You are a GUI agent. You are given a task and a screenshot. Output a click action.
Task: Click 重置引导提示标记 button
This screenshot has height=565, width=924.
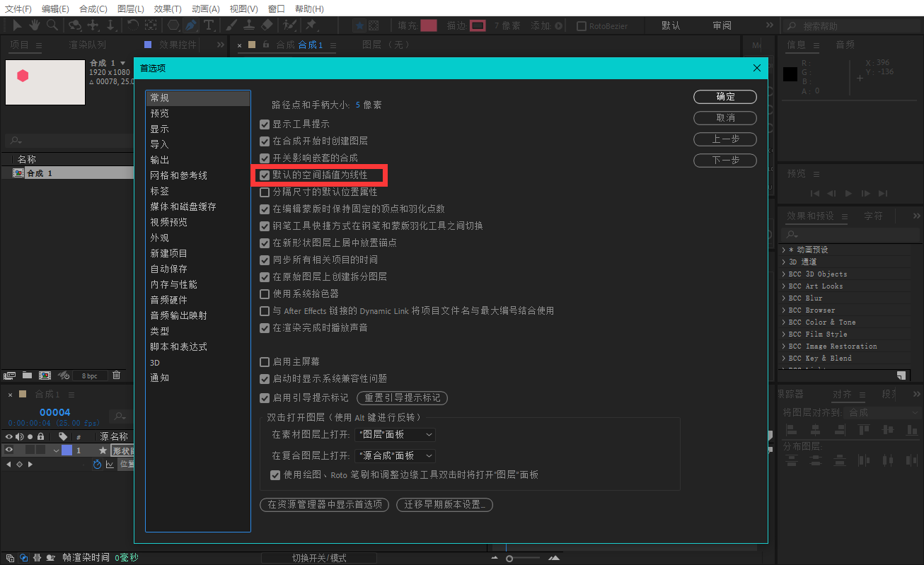(402, 397)
